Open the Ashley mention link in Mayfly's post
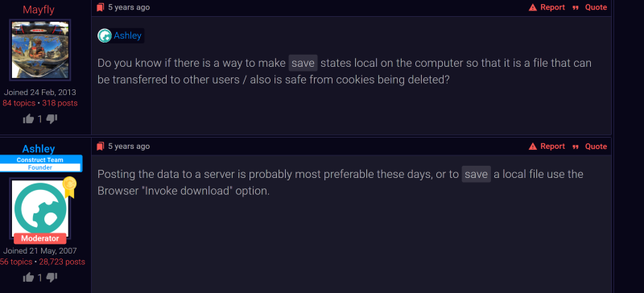This screenshot has height=293, width=644. 127,35
